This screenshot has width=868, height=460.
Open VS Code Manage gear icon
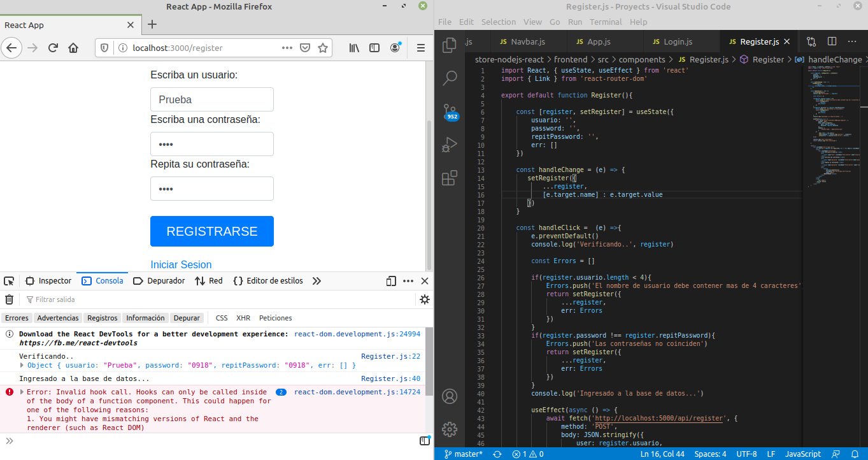point(450,429)
